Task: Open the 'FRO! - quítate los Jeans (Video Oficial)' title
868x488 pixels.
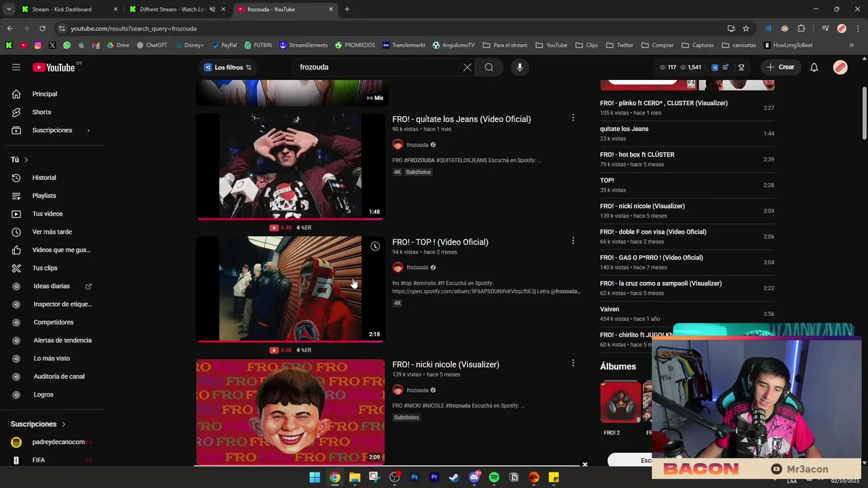Action: 461,119
